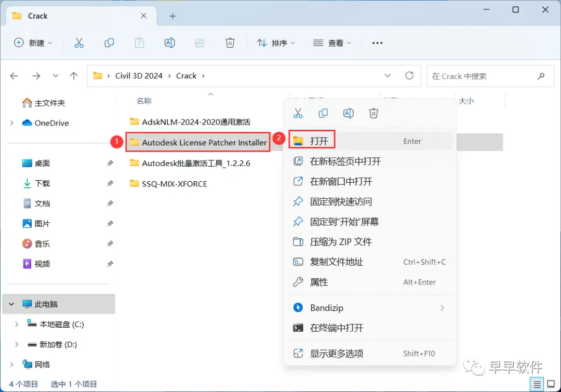Open 文档 quick access item
This screenshot has width=561, height=392.
pos(36,204)
